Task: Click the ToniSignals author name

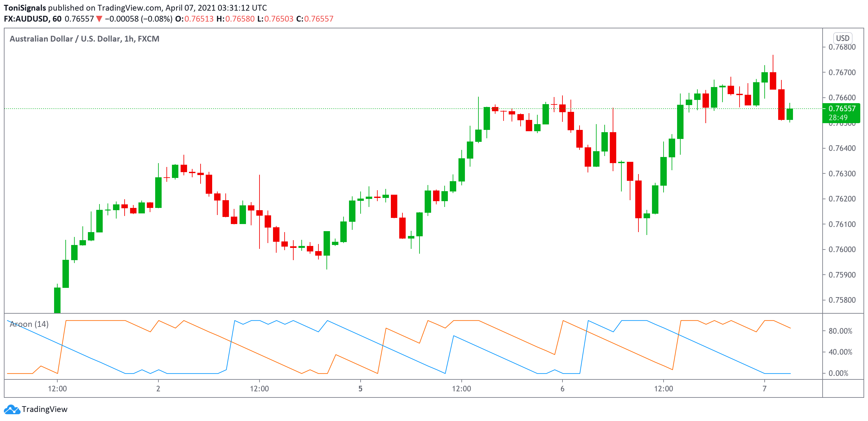Action: point(24,8)
